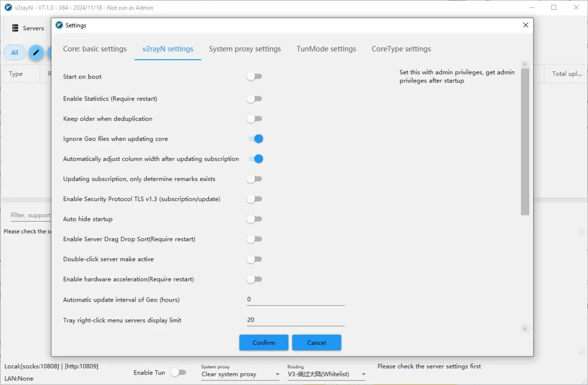
Task: Click the scrollbar up arrow in settings panel
Action: (x=524, y=64)
